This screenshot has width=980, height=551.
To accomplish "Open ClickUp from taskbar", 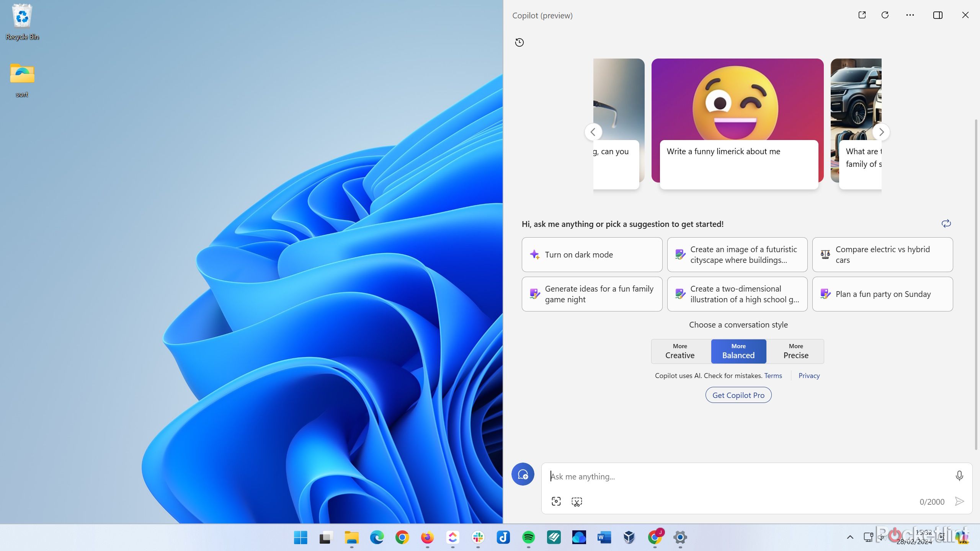I will pyautogui.click(x=452, y=537).
